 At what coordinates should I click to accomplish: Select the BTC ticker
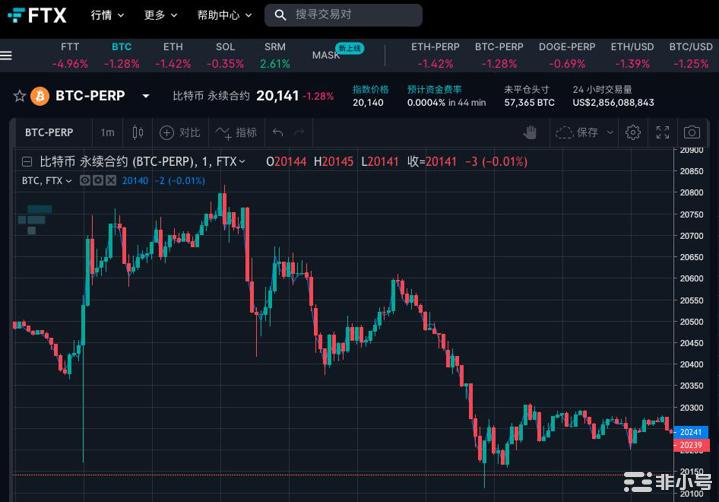(x=122, y=55)
